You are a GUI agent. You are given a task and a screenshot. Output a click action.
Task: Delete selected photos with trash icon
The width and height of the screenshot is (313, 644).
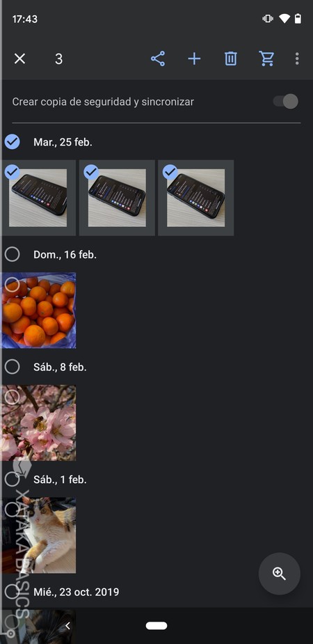tap(230, 58)
